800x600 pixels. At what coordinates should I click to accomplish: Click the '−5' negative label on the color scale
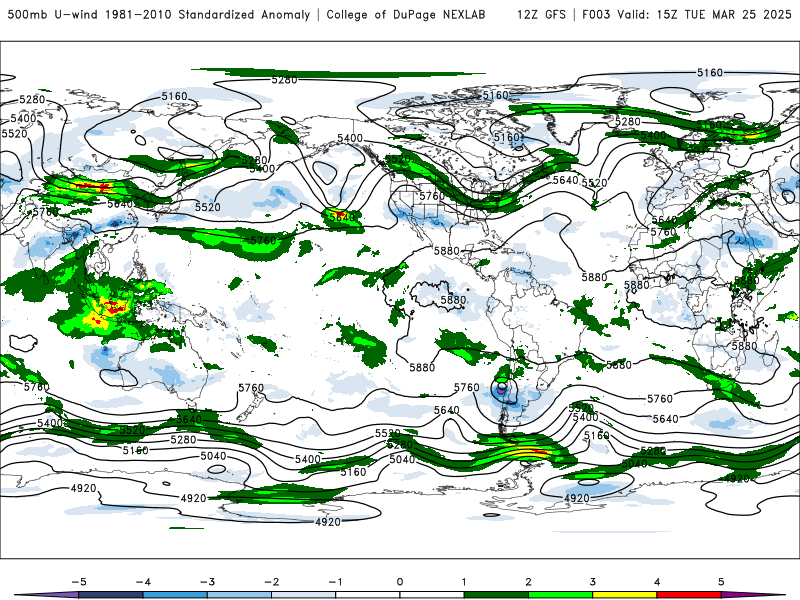tap(79, 582)
